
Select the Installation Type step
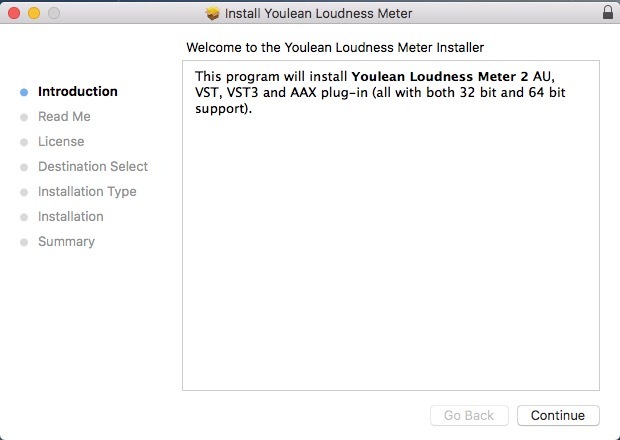pos(87,191)
